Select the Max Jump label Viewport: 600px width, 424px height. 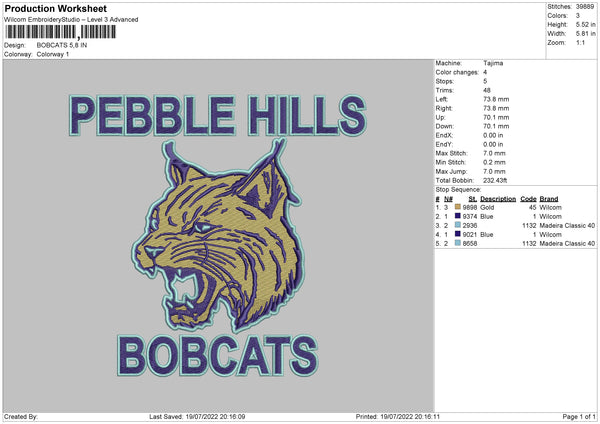click(x=451, y=171)
